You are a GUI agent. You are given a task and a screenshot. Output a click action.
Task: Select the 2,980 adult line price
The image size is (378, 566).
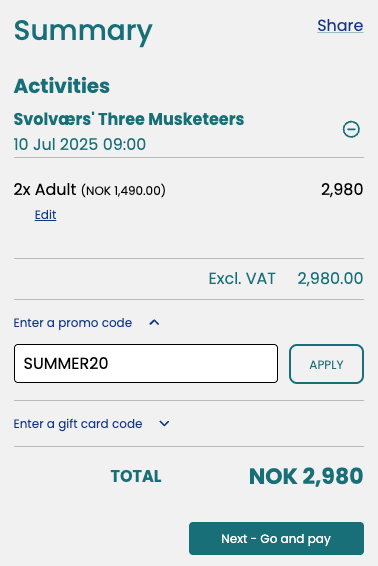tap(342, 190)
